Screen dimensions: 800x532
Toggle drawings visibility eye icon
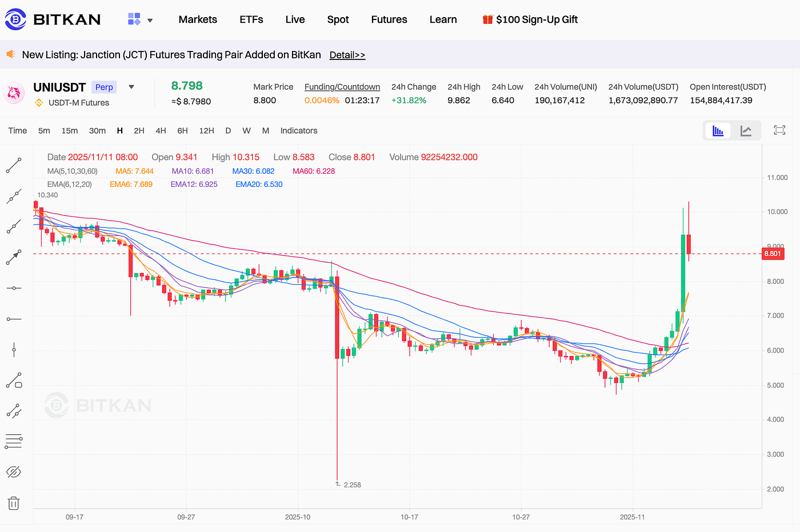click(14, 472)
